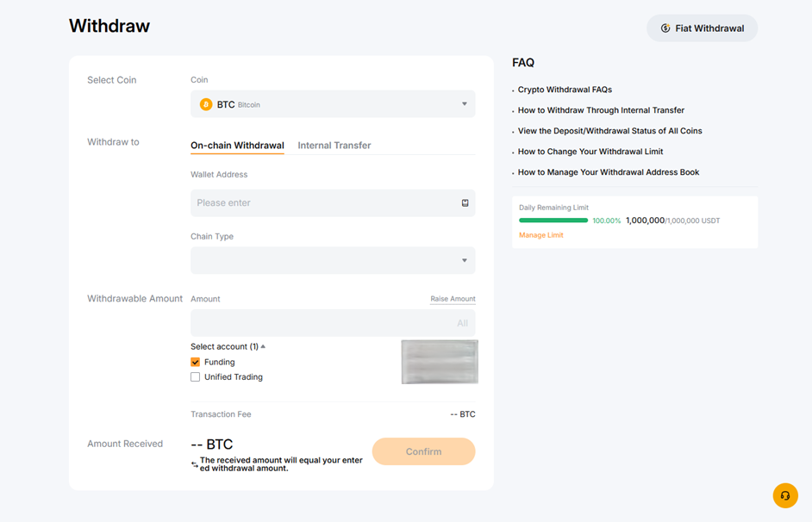Open address book icon in Wallet Address field
Viewport: 812px width, 522px height.
coord(465,203)
